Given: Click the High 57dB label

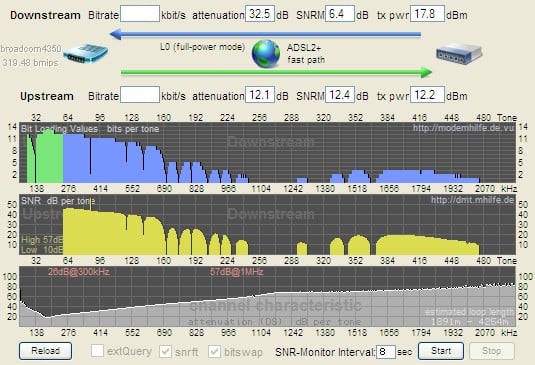Looking at the screenshot, I should pos(42,240).
